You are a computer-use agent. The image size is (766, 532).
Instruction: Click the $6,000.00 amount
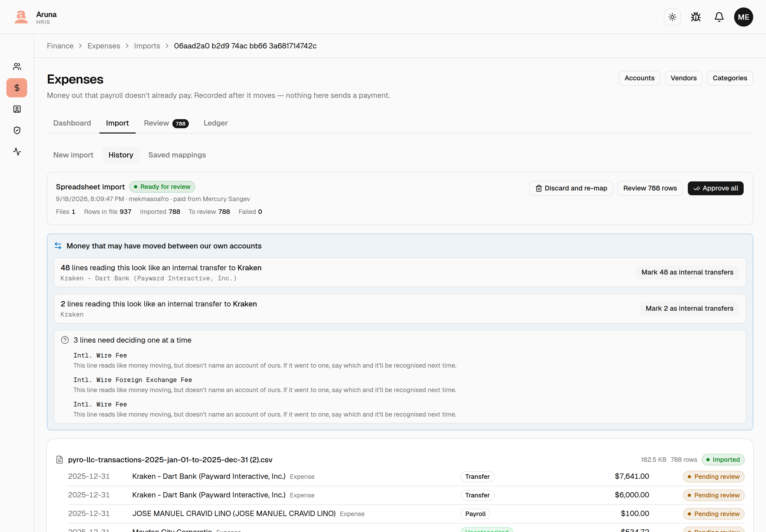click(x=632, y=495)
